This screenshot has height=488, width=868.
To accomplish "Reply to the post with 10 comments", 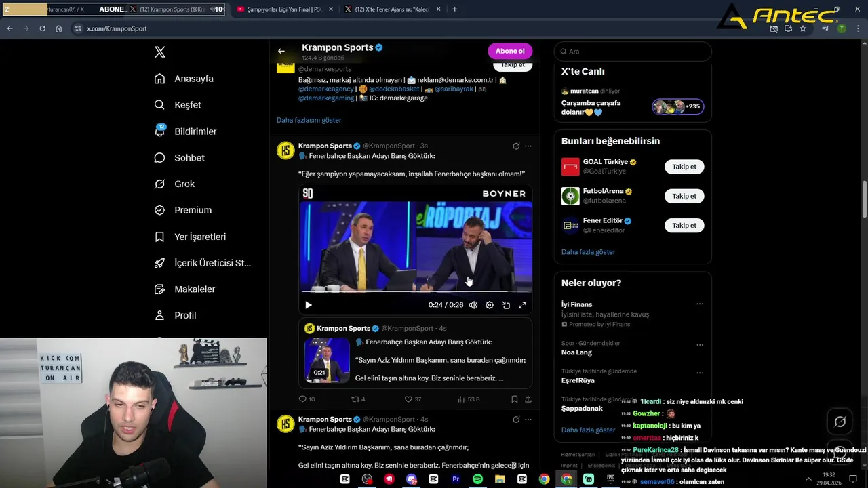I will [x=307, y=399].
